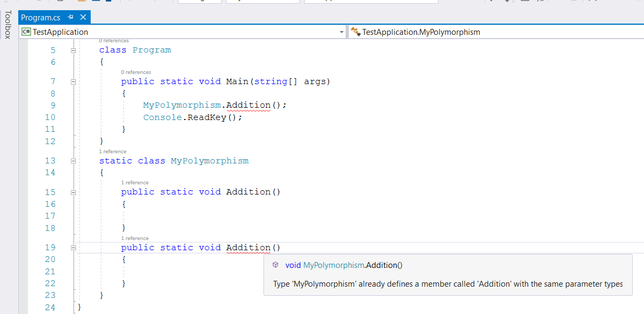This screenshot has width=644, height=314.
Task: Collapse the Program class outline box
Action: (74, 50)
